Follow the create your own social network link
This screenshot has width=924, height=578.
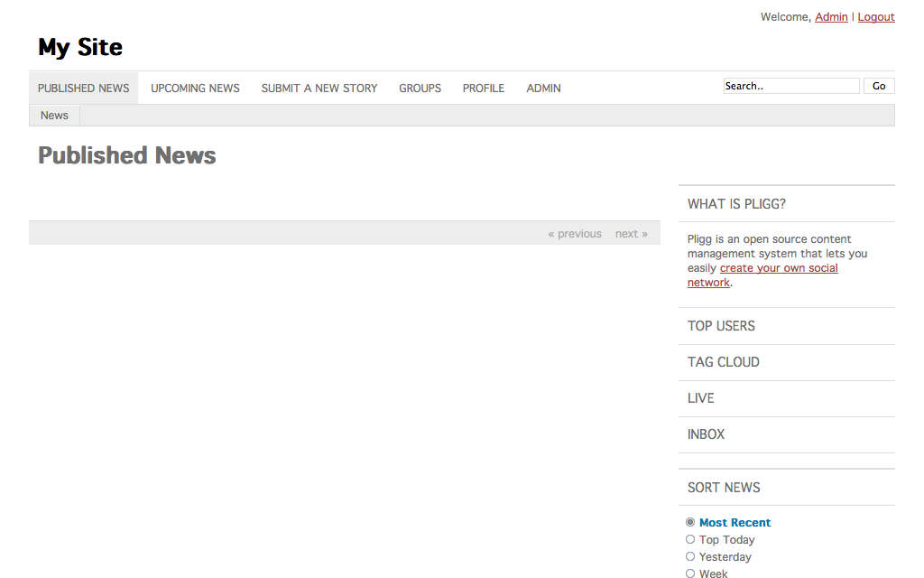[778, 268]
